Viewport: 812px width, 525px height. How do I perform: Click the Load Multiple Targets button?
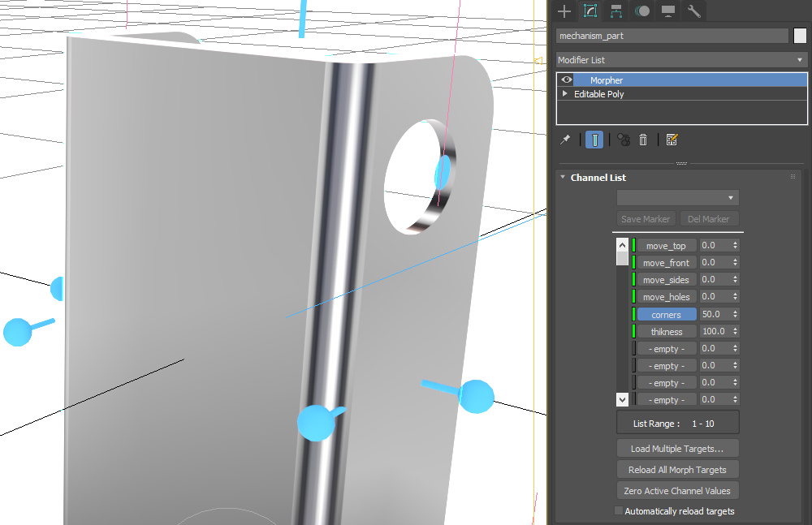(677, 449)
